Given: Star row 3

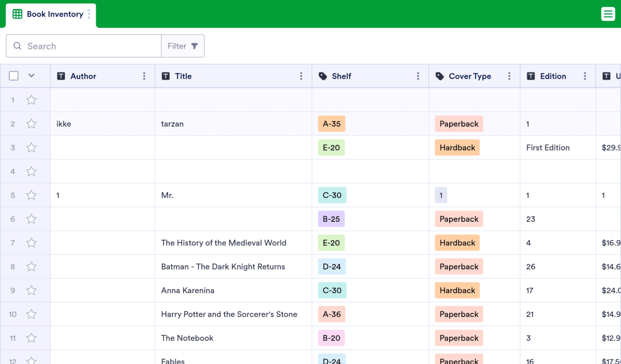Looking at the screenshot, I should 32,147.
